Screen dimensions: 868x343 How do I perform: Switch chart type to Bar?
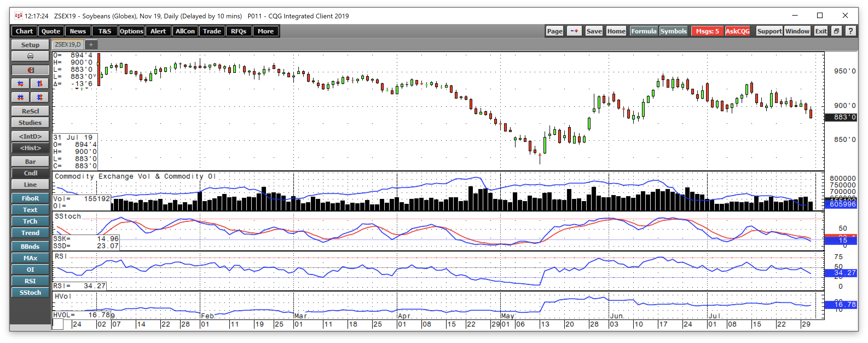click(30, 162)
